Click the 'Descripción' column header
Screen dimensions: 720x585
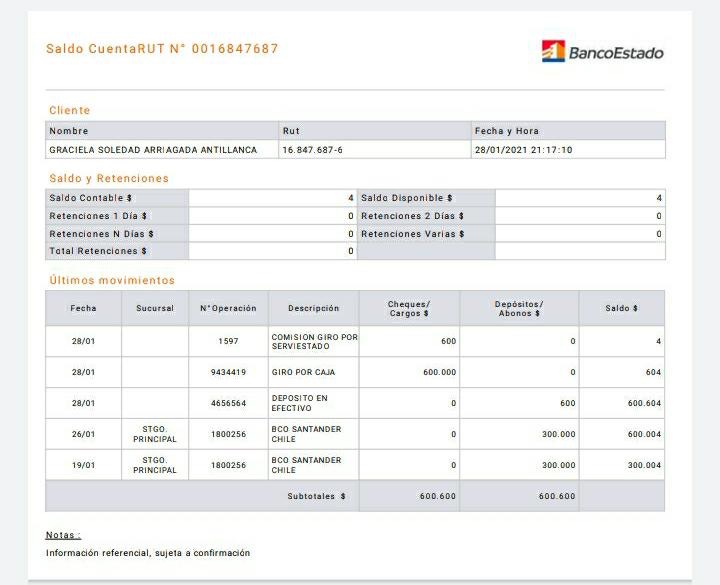tap(314, 308)
